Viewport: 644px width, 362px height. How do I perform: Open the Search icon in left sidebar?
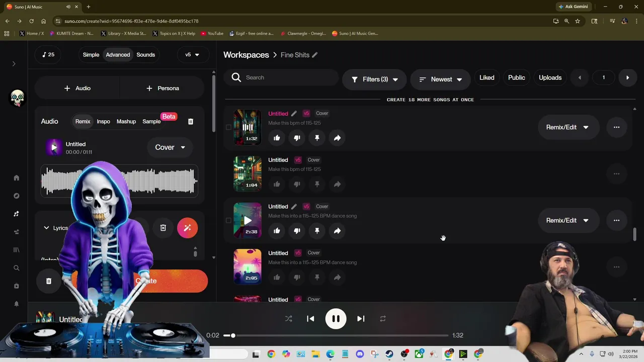(16, 268)
